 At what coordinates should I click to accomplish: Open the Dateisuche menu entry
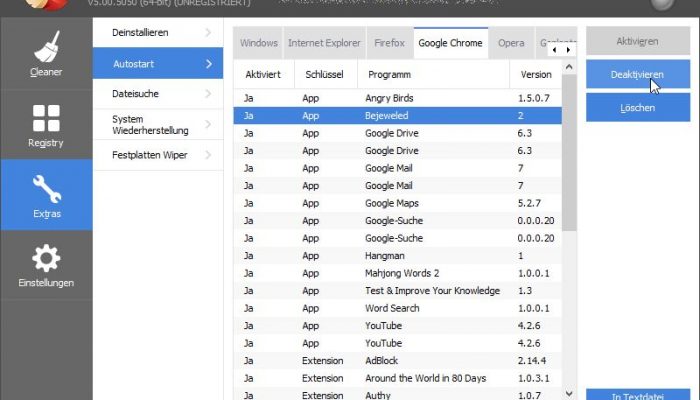pos(158,94)
